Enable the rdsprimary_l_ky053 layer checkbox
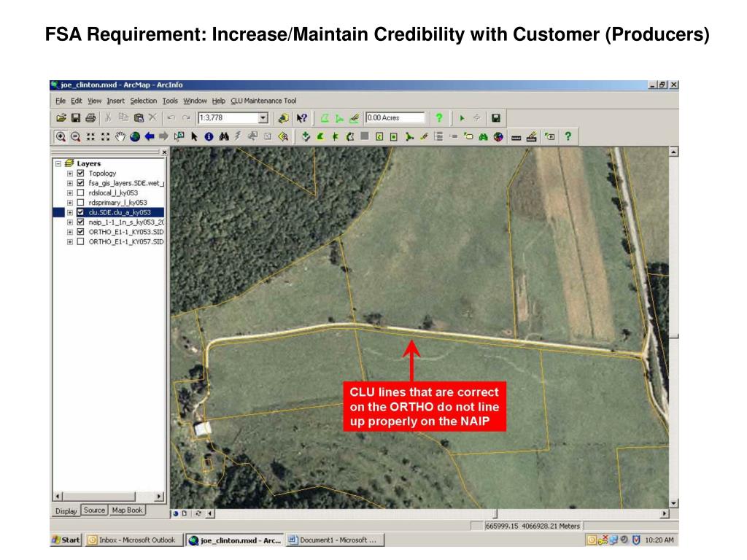This screenshot has height=560, width=747. pos(80,203)
